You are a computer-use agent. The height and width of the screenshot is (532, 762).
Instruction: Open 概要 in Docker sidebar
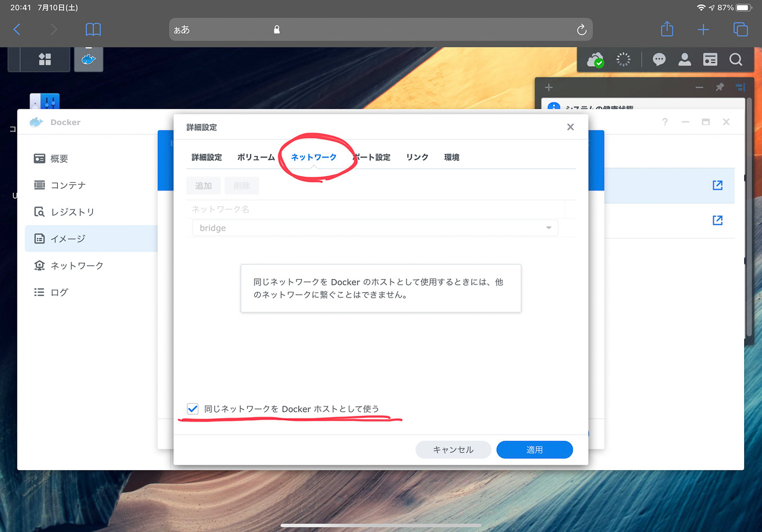pos(91,158)
